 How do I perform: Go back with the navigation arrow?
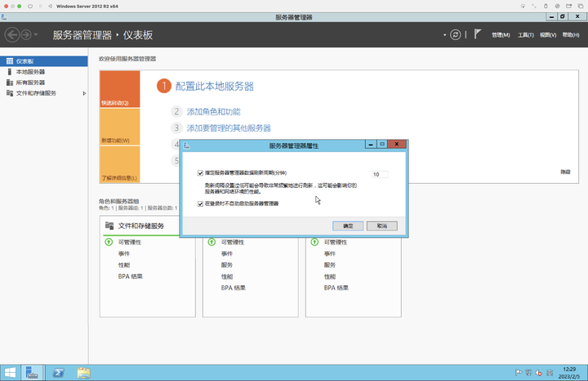click(12, 35)
